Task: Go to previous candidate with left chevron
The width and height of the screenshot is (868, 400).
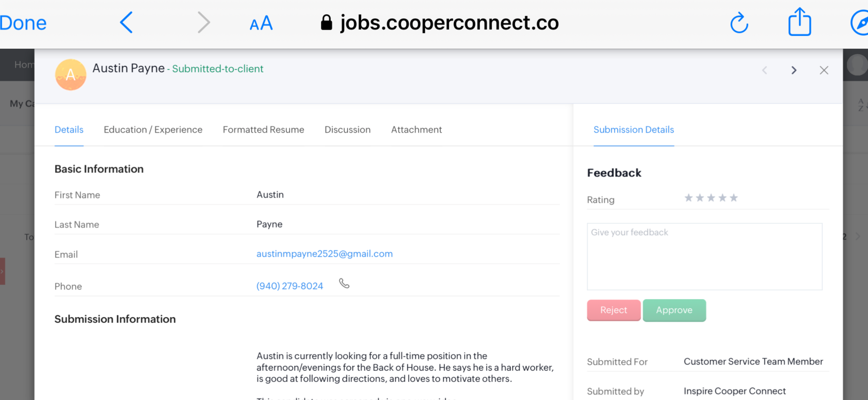Action: [765, 70]
